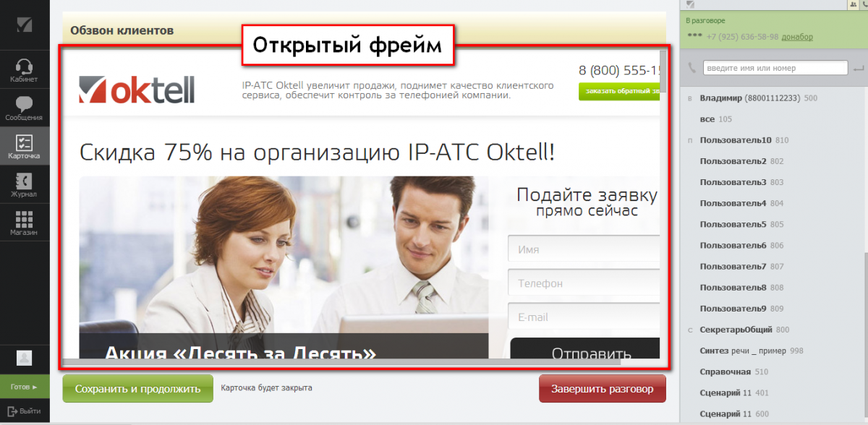Click Сохранить и продолжить button
Image resolution: width=868 pixels, height=425 pixels.
(x=137, y=388)
